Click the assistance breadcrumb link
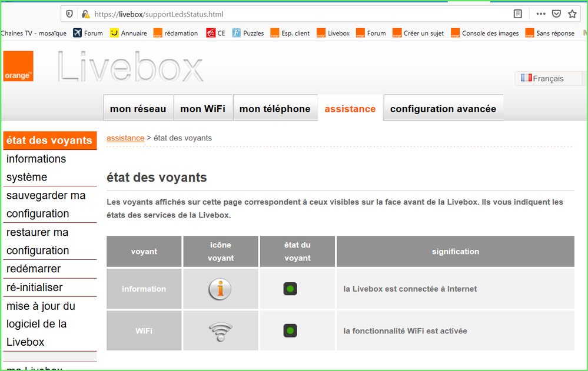The image size is (588, 371). pos(125,138)
